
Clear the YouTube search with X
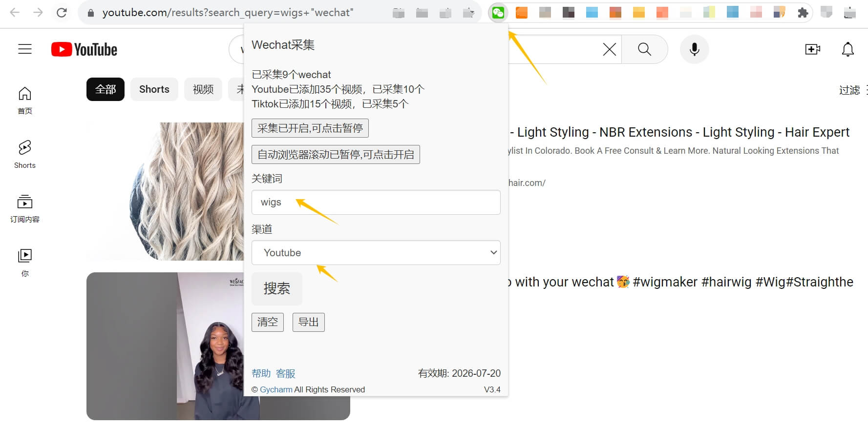(x=609, y=49)
